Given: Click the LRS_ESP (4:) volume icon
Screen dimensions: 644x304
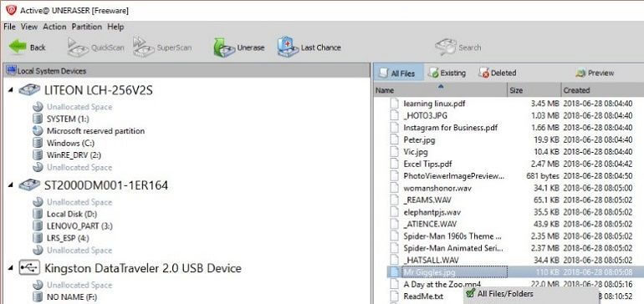Looking at the screenshot, I should 38,238.
